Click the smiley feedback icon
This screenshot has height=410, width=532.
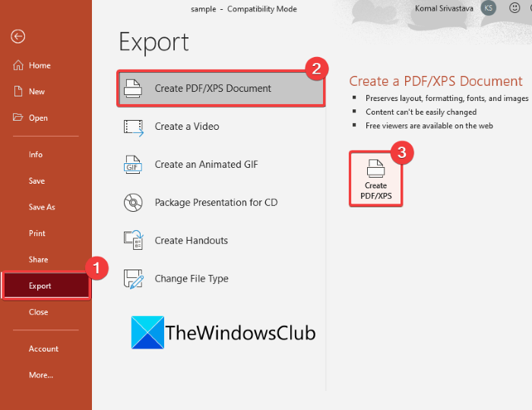point(515,8)
